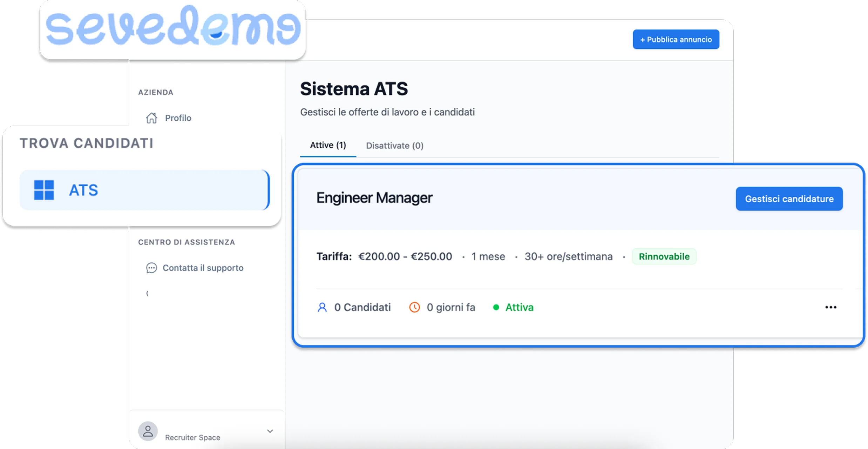Click the home icon next to Profilo

tap(151, 118)
